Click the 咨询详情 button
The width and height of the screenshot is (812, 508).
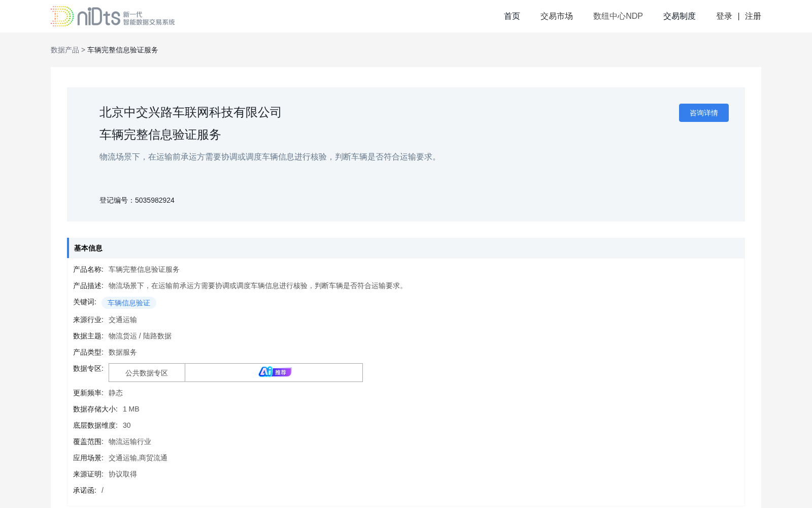point(703,113)
